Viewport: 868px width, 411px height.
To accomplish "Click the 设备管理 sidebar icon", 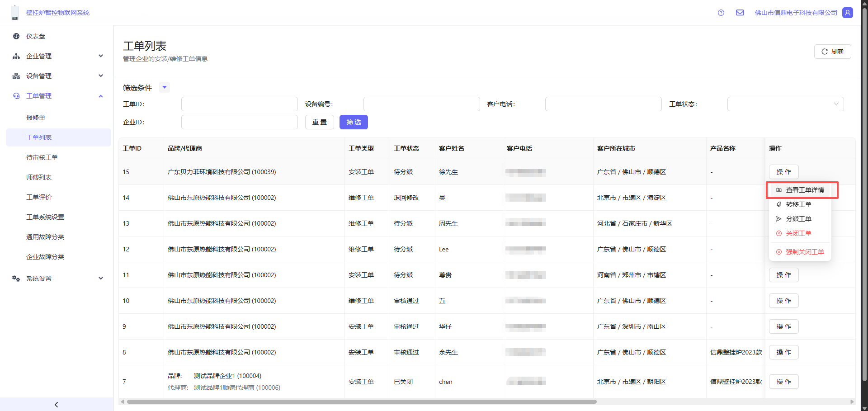I will pyautogui.click(x=16, y=76).
